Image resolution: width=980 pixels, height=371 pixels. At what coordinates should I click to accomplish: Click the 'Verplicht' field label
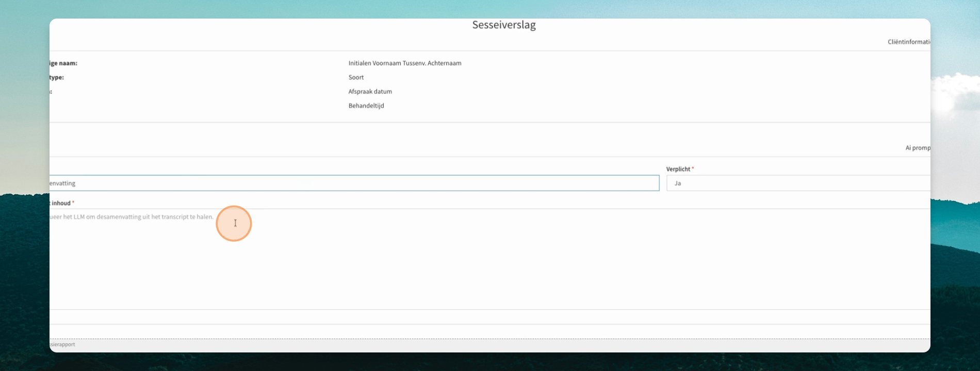[x=678, y=169]
